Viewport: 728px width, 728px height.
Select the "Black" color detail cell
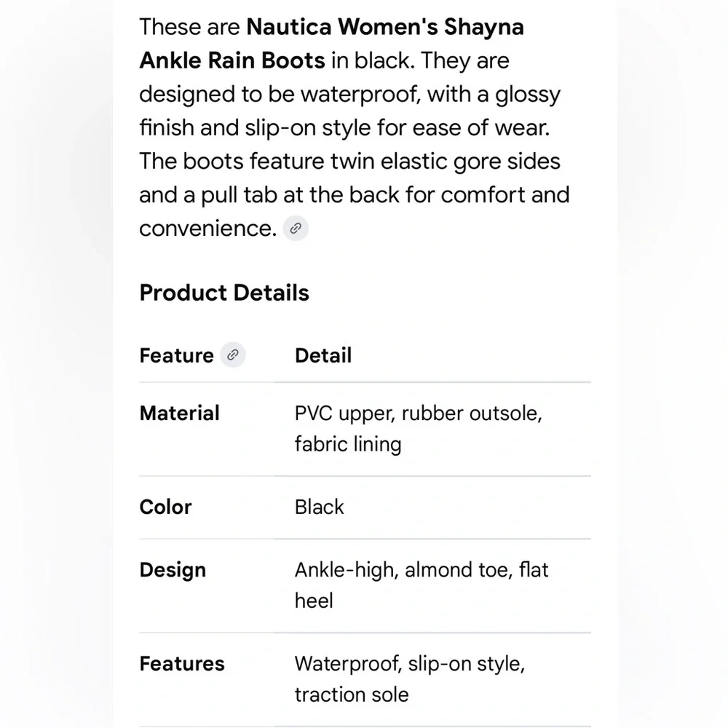point(320,507)
